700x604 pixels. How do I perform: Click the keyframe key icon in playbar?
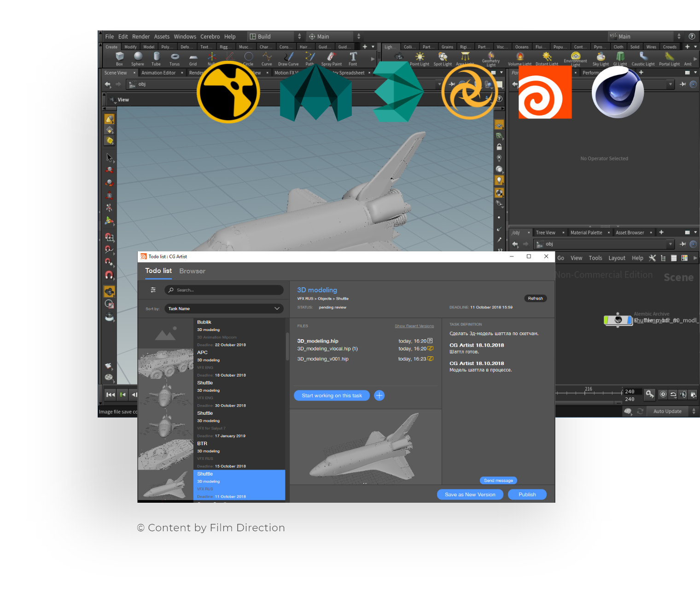(x=649, y=394)
